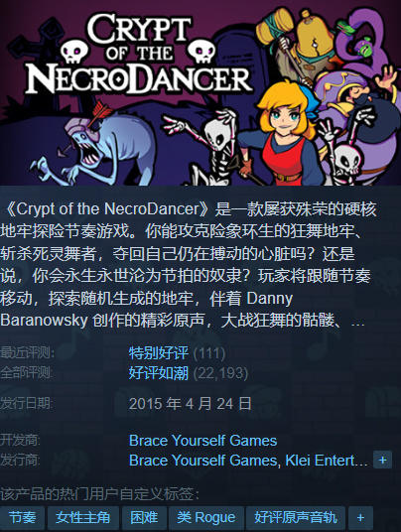Click the release date 2015 年 4 月 24 日
401x532 pixels.
(x=191, y=404)
